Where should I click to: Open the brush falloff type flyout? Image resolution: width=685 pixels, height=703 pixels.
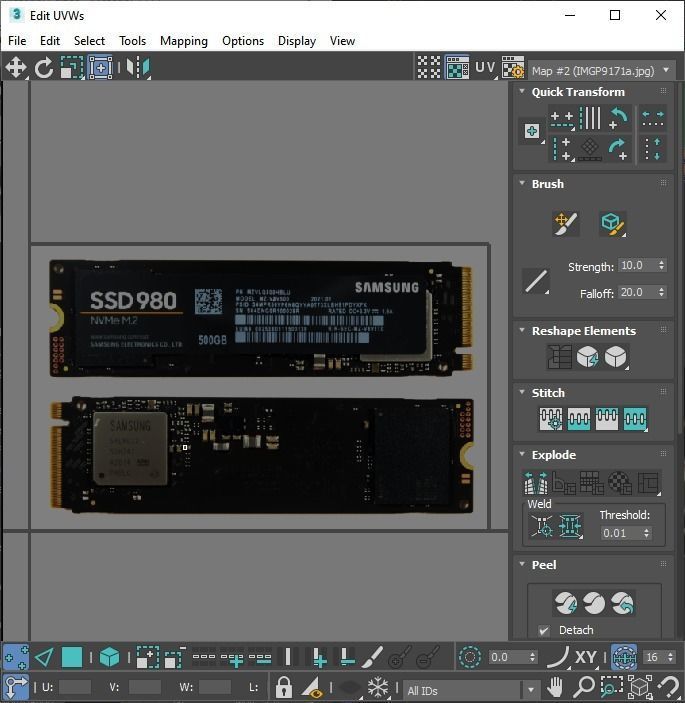tap(536, 281)
